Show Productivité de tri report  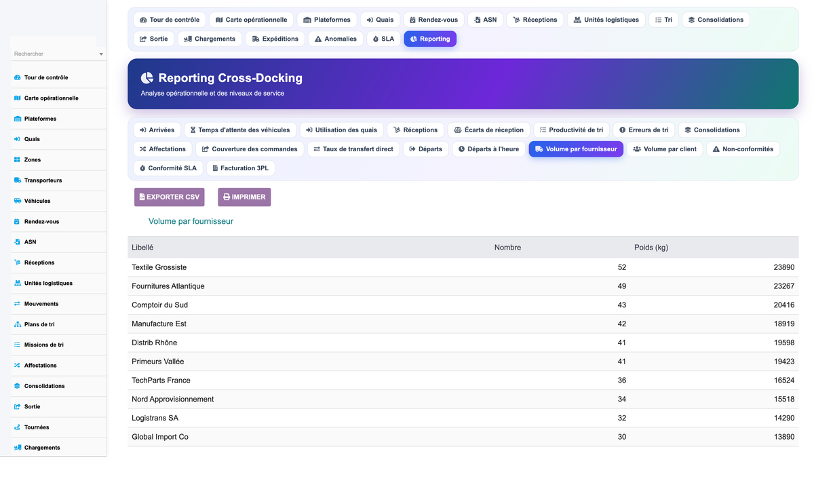[x=572, y=130]
